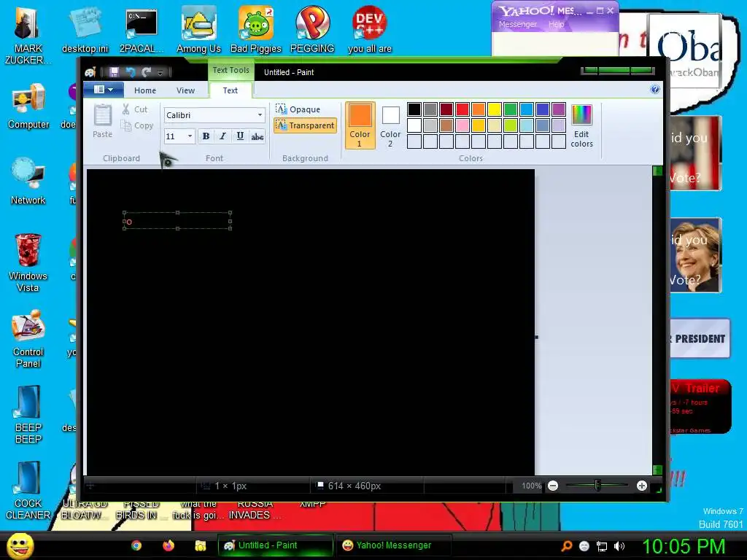Screen dimensions: 747x560
Task: Open Edit colors dialog
Action: 581,125
